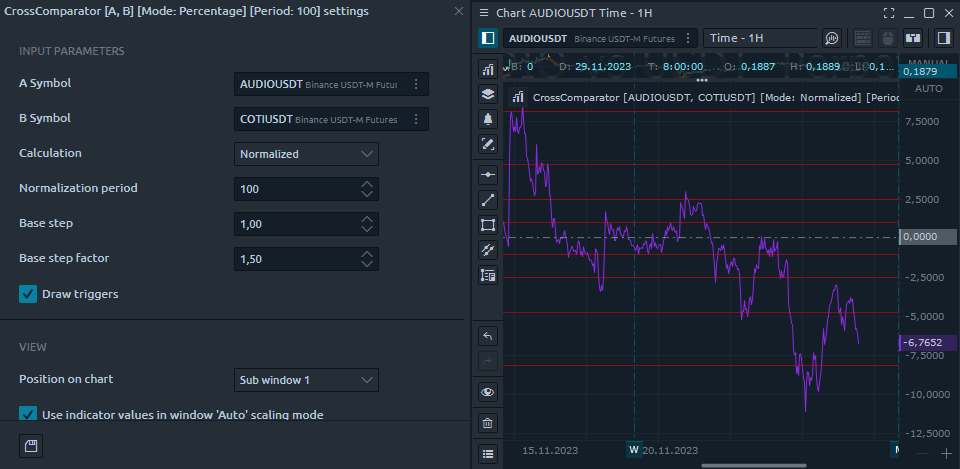Select the pencil drawing tool
960x469 pixels.
[488, 144]
